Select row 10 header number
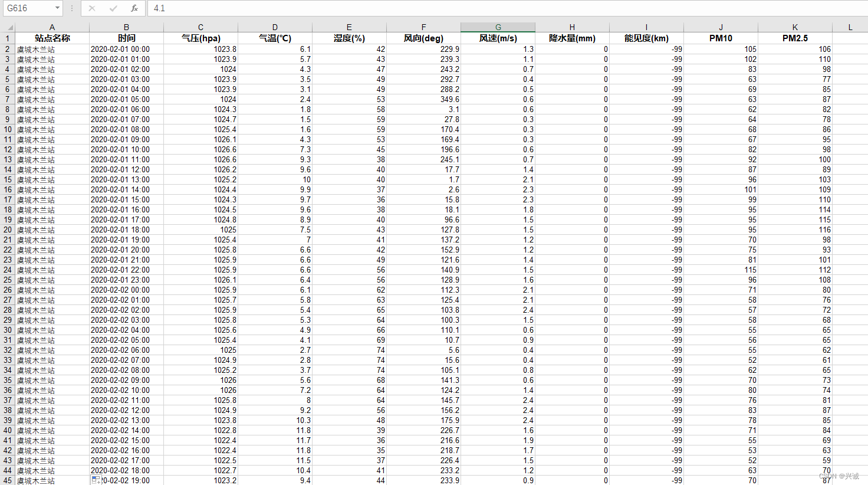 (8, 129)
